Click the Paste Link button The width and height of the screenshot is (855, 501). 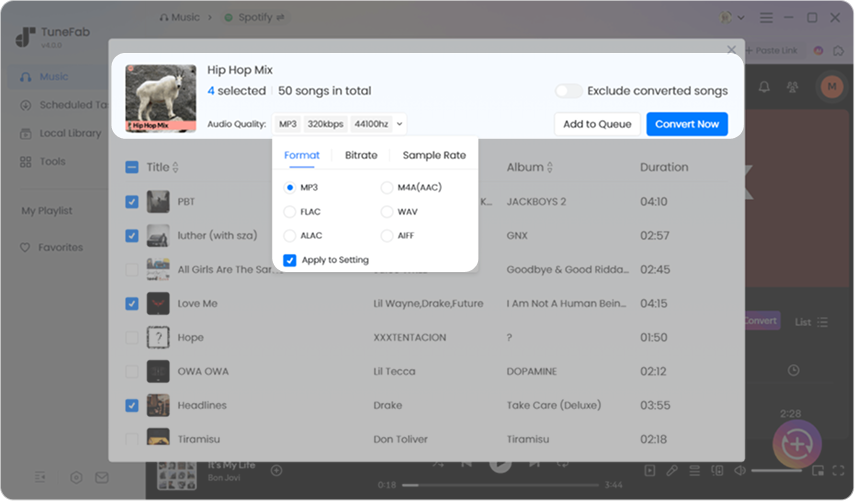pos(771,50)
